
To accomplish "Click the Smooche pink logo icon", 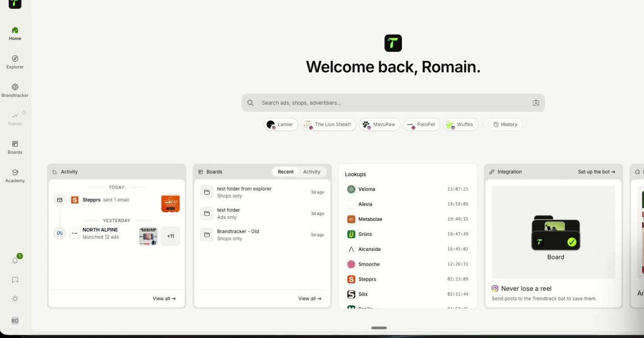I will 351,264.
